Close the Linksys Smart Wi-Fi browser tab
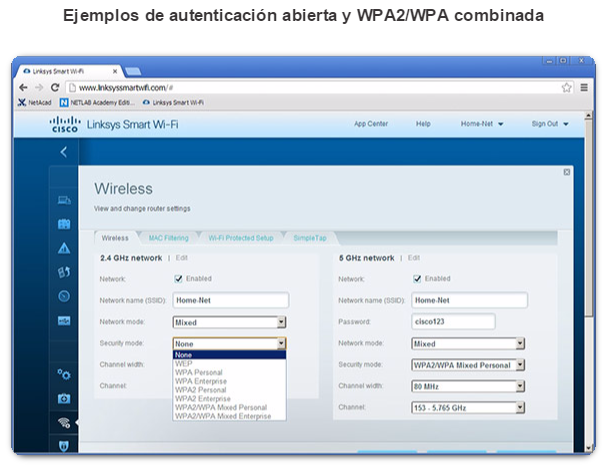This screenshot has height=465, width=602. click(x=115, y=71)
